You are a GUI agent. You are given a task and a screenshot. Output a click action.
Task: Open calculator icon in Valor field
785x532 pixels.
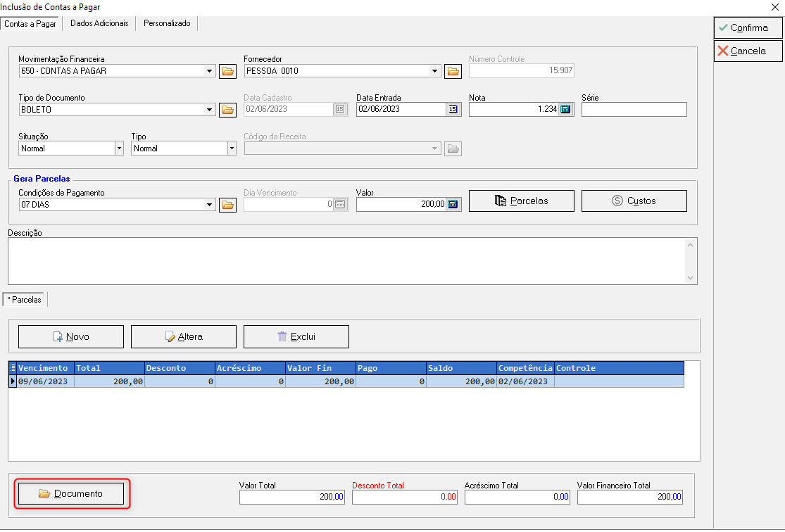pyautogui.click(x=453, y=204)
